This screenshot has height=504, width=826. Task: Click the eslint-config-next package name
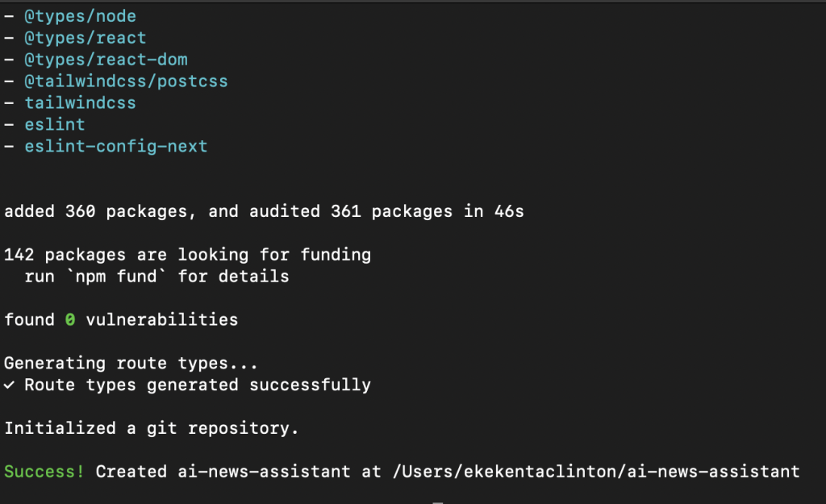click(x=115, y=147)
